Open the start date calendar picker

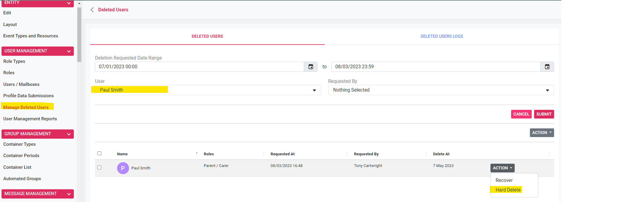pyautogui.click(x=311, y=67)
